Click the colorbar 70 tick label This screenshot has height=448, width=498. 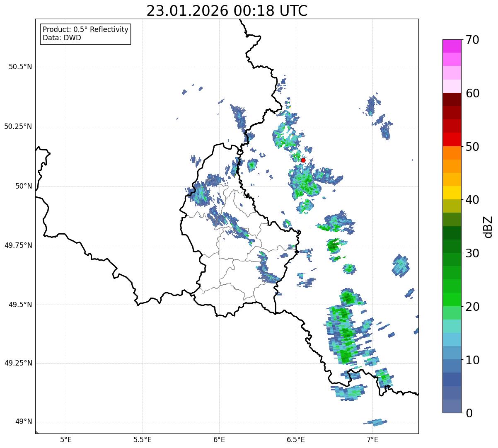coord(472,40)
